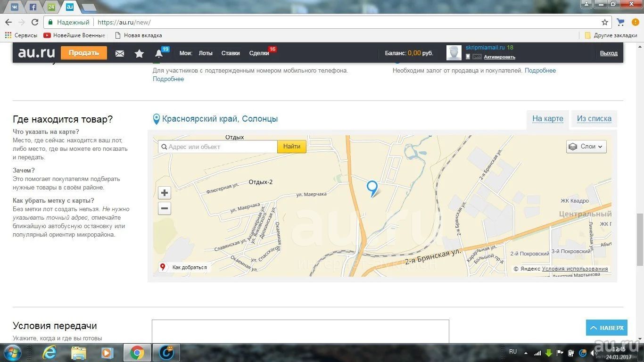Screen dimensions: 644x362
Task: Click the Как добраться map button
Action: click(x=184, y=267)
